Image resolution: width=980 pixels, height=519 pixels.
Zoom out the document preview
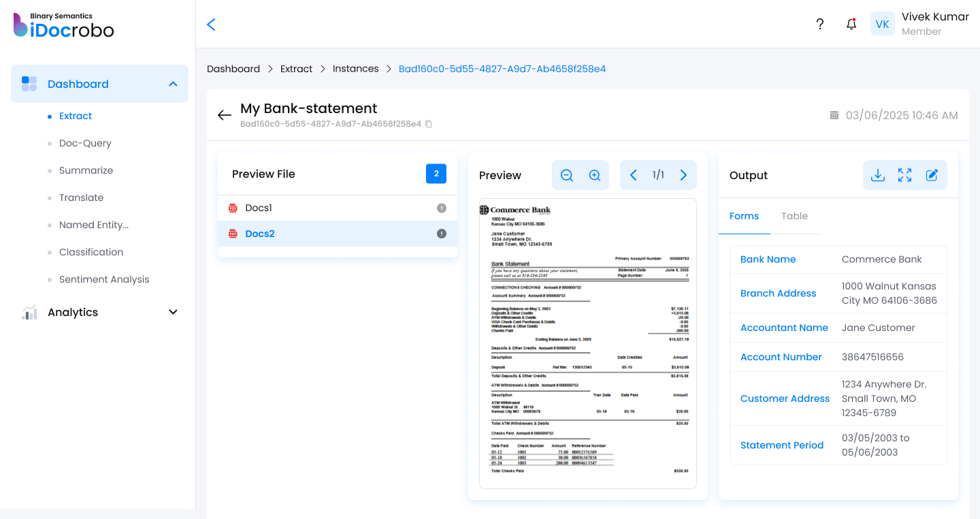click(x=566, y=175)
